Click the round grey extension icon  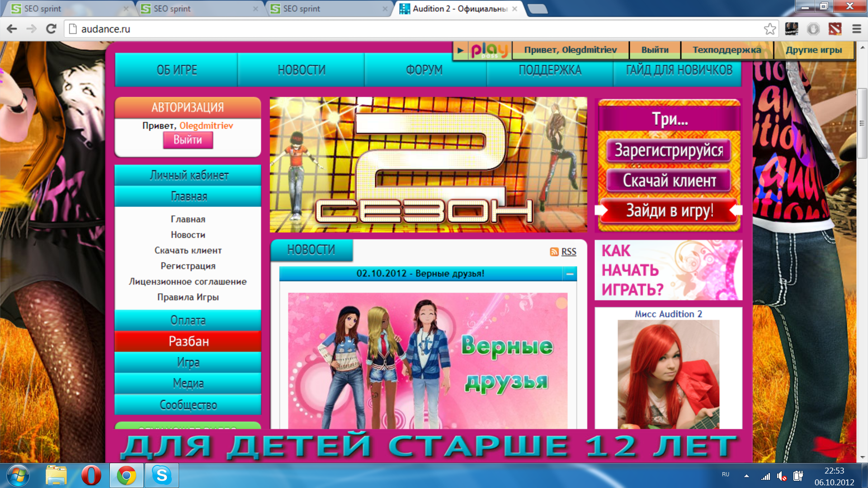tap(813, 29)
